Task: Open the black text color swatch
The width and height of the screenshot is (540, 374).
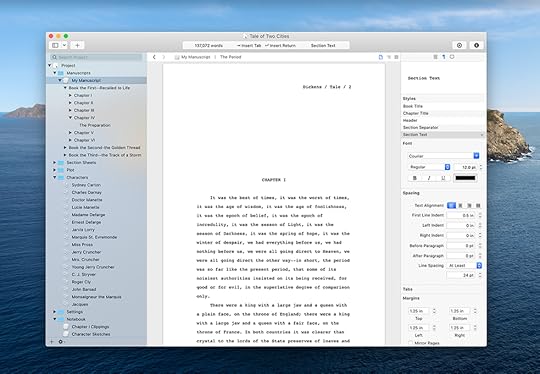Action: [465, 178]
